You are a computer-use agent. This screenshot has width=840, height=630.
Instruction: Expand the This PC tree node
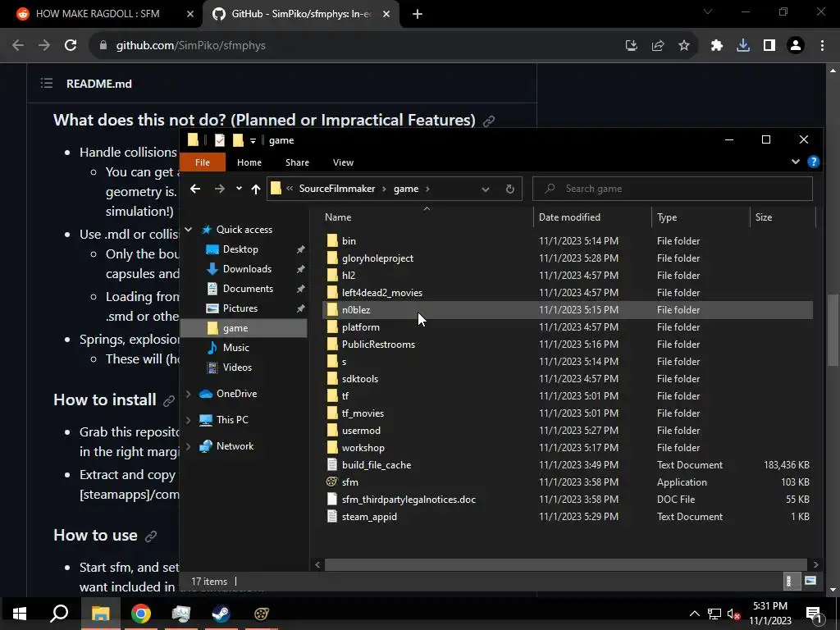pyautogui.click(x=189, y=420)
